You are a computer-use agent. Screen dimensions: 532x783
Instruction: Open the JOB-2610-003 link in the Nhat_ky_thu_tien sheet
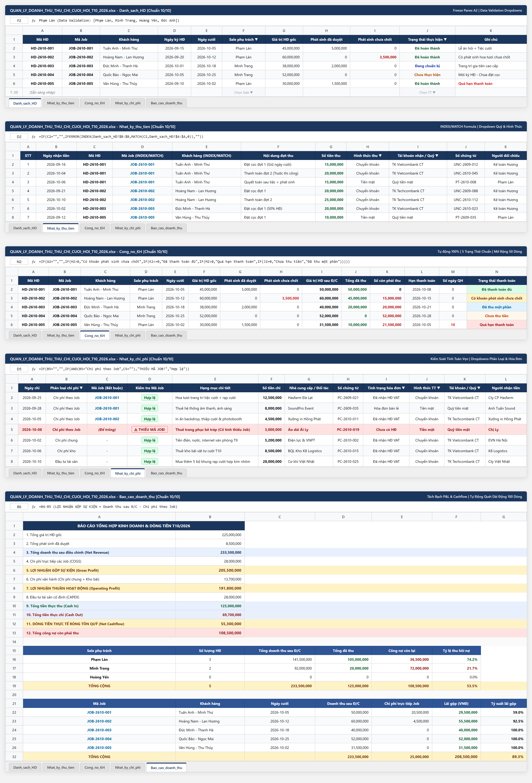(142, 209)
